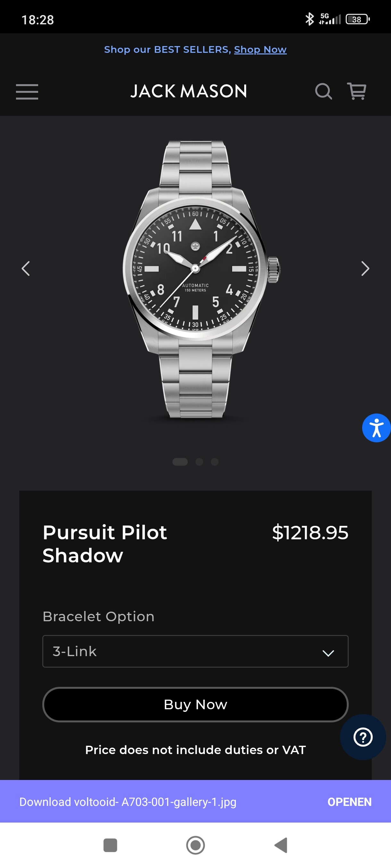
Task: Show the previous watch image
Action: [x=26, y=269]
